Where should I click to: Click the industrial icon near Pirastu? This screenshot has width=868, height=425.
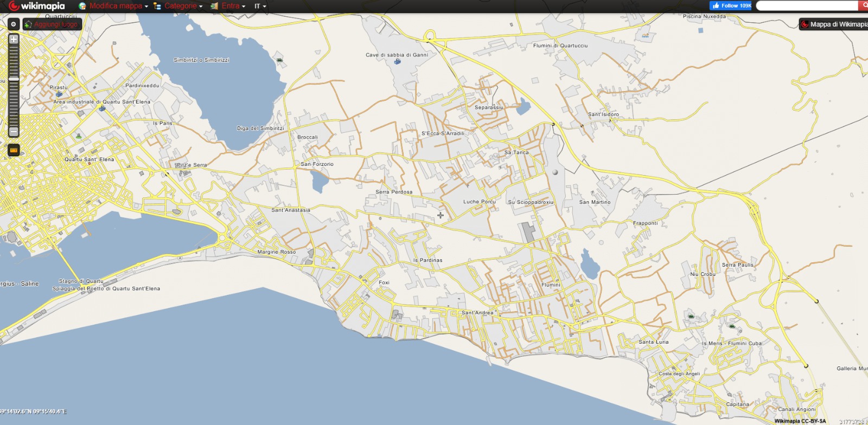(x=59, y=94)
